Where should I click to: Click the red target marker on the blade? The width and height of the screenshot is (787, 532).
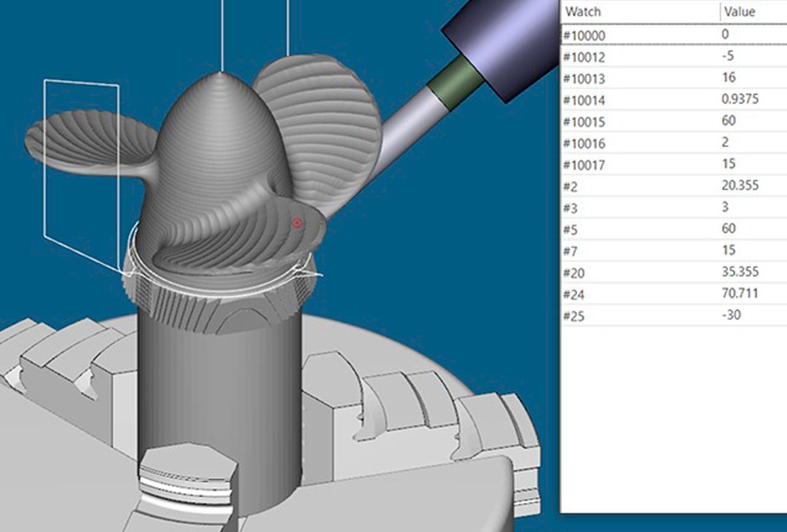tap(297, 223)
